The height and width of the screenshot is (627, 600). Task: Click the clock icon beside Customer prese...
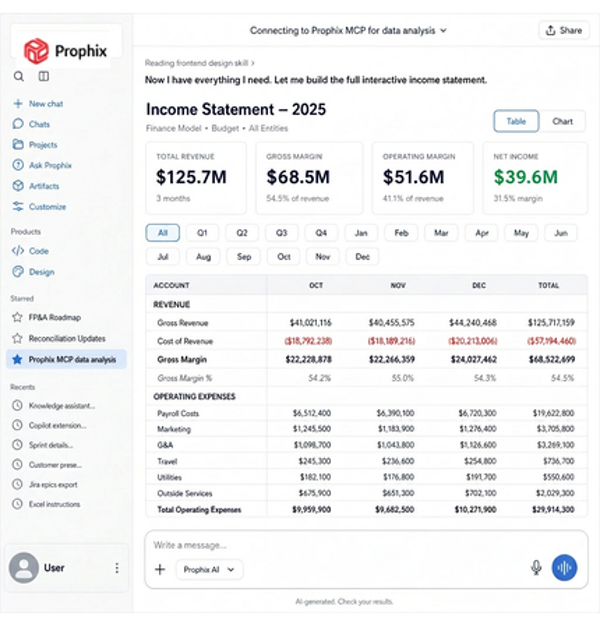click(17, 465)
